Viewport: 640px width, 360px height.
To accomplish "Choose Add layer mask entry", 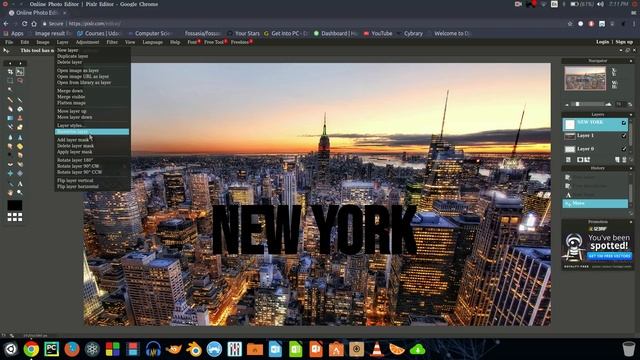I will coord(73,140).
